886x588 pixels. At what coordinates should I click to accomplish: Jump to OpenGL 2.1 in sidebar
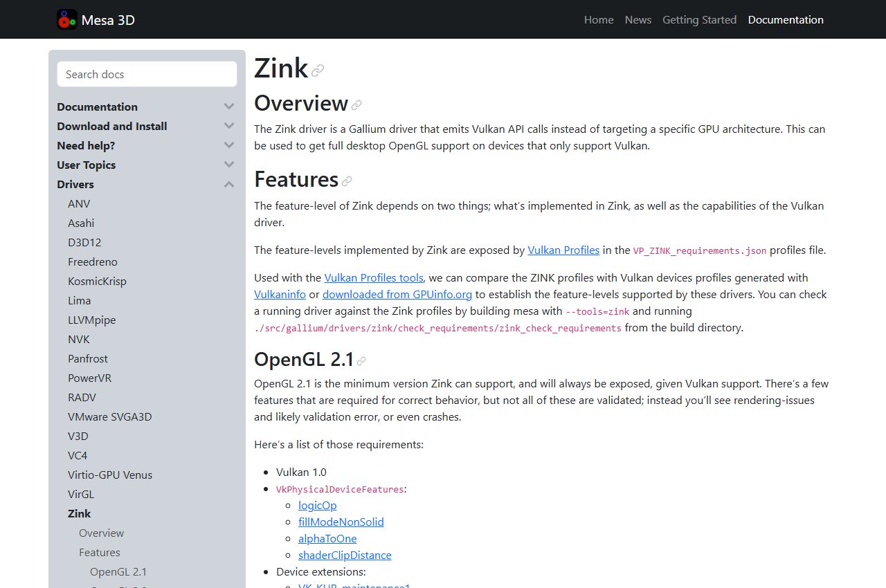[118, 571]
